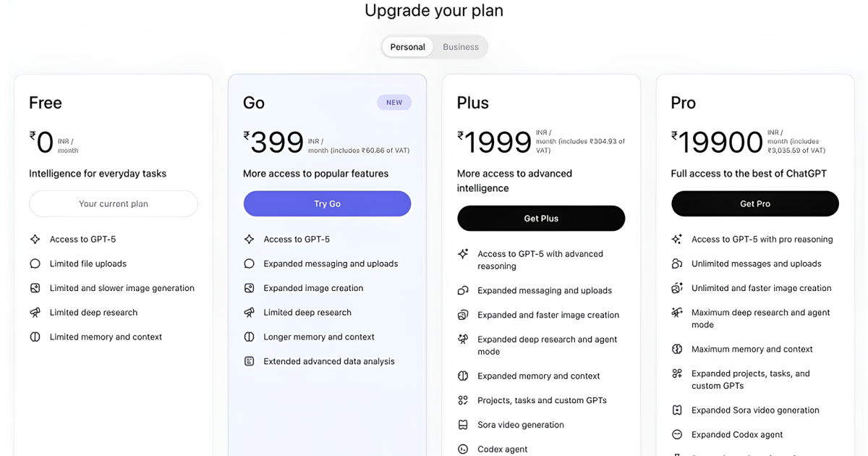Click the Limited file uploads icon

(x=35, y=264)
